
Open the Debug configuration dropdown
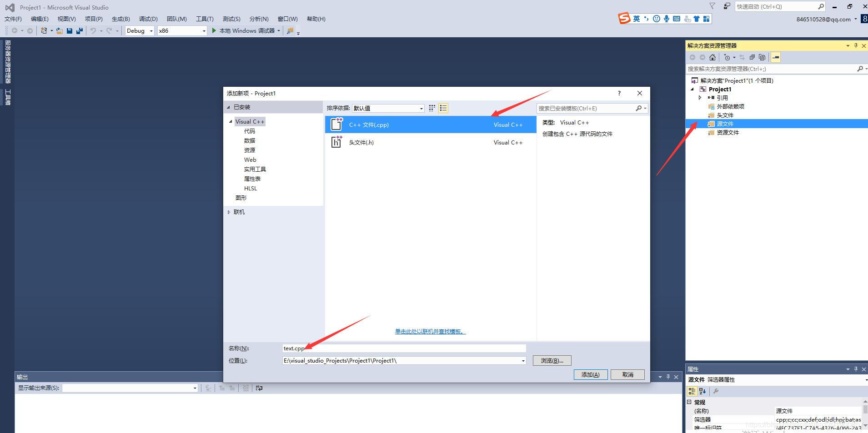point(152,30)
